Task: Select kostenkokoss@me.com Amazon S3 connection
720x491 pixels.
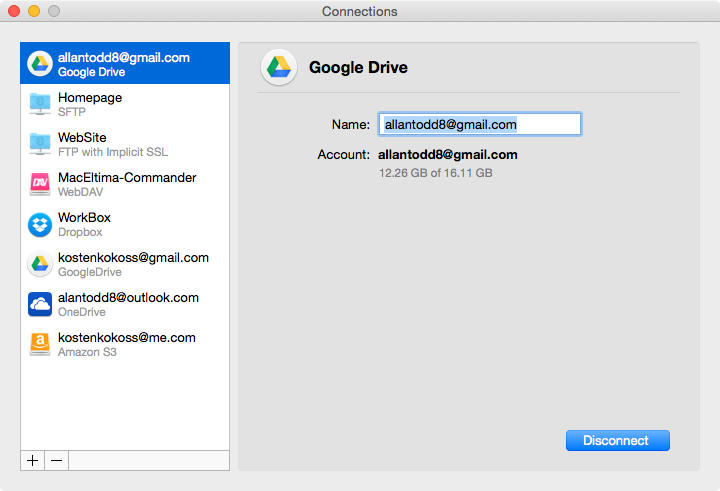Action: (125, 344)
